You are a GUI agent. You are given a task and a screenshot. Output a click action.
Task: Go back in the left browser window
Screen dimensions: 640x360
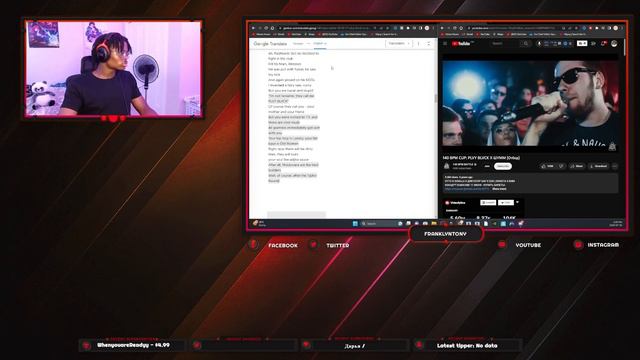point(253,28)
